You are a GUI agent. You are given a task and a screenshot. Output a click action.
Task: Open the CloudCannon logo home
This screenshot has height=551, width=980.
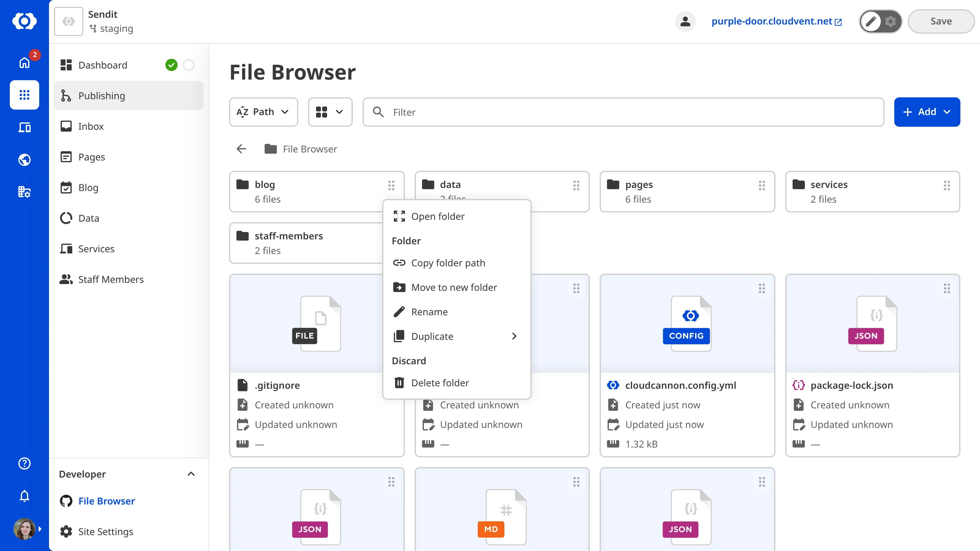[x=24, y=21]
